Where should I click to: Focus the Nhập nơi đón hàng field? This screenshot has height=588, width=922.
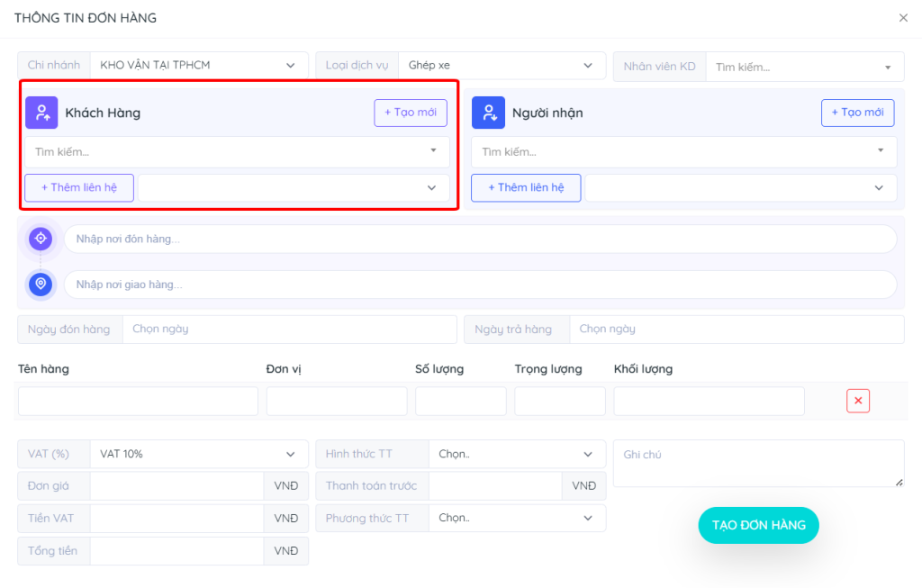(479, 239)
